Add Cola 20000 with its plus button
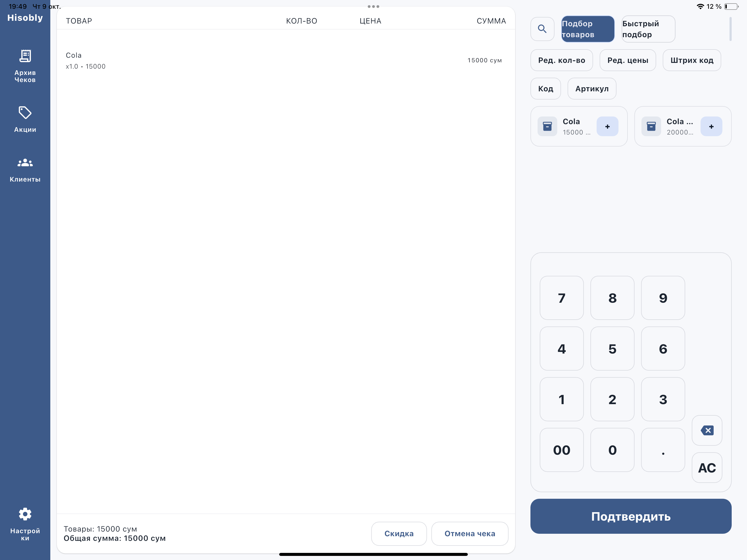This screenshot has width=747, height=560. pyautogui.click(x=711, y=126)
